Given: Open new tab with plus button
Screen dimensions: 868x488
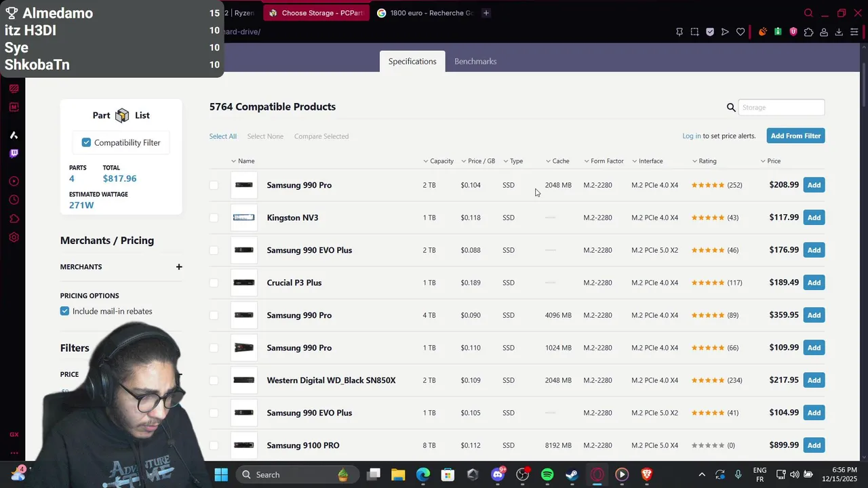Looking at the screenshot, I should tap(486, 13).
